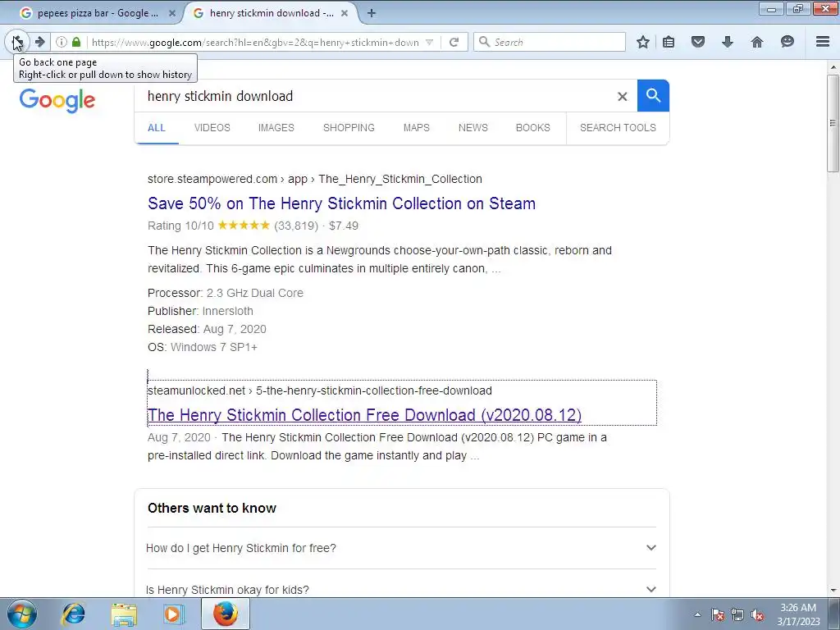Click the 'Publisher: Innersloth' text
This screenshot has width=840, height=630.
coord(200,311)
